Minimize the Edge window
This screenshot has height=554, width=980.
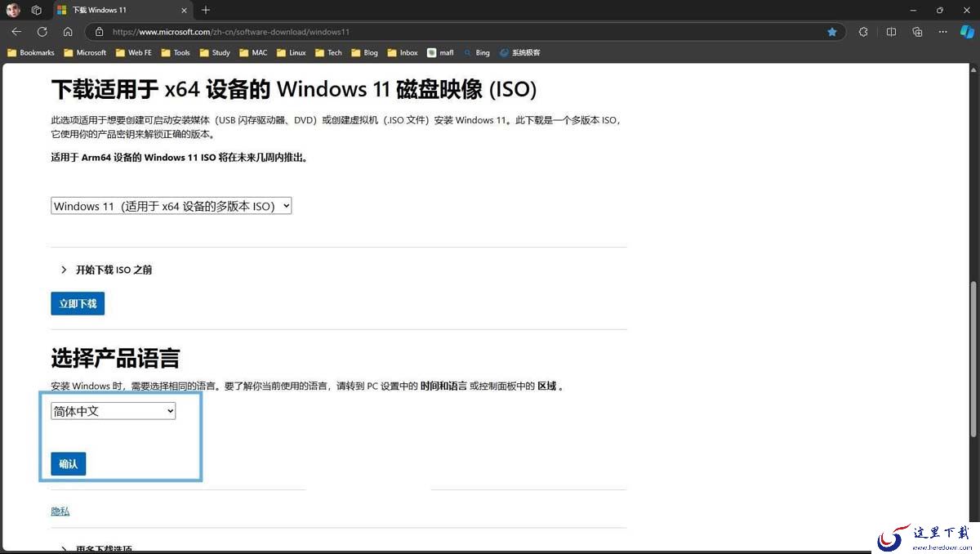[x=912, y=10]
